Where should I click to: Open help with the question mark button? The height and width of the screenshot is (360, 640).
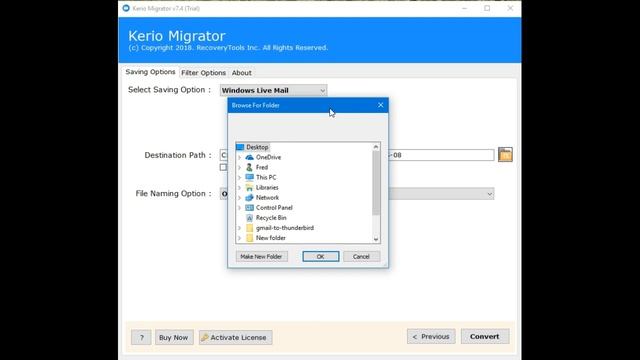click(141, 338)
